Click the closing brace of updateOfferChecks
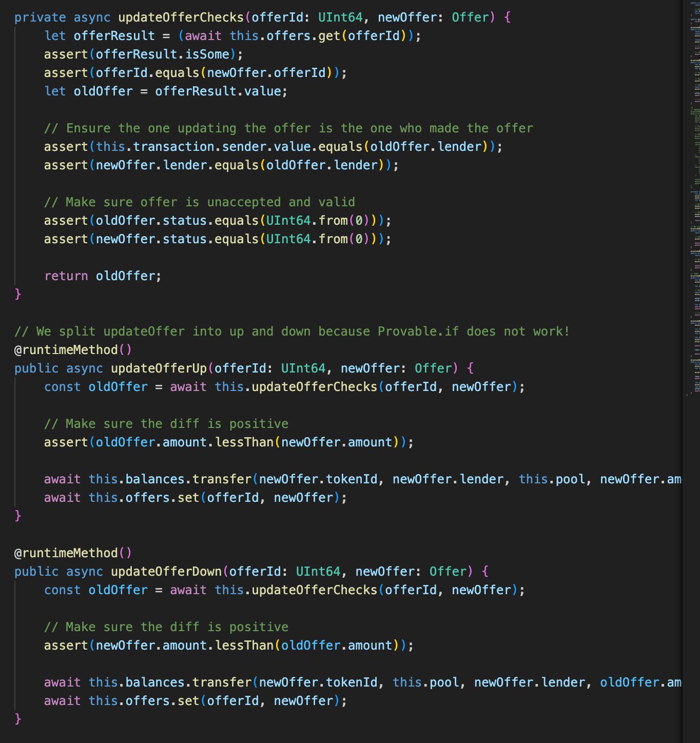The width and height of the screenshot is (700, 743). [x=18, y=294]
